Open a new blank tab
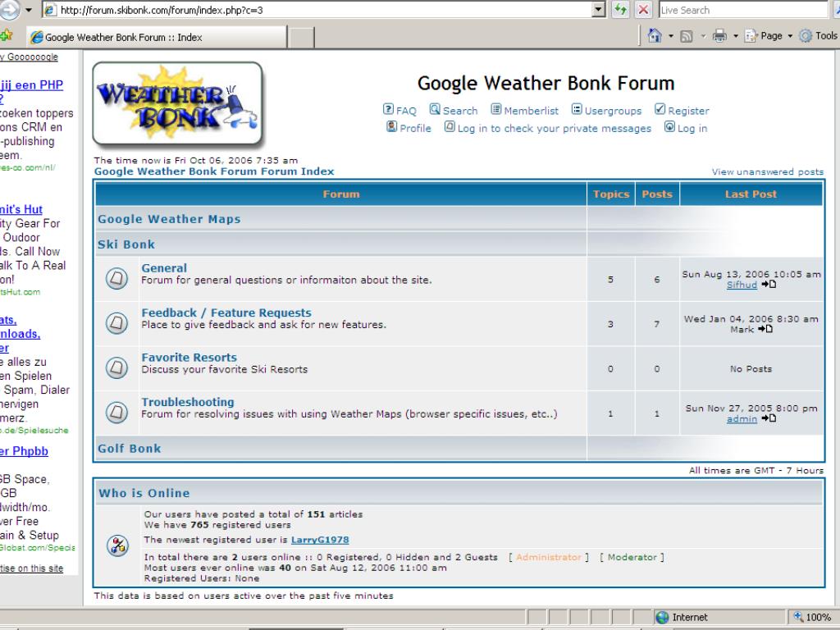Image resolution: width=840 pixels, height=630 pixels. pyautogui.click(x=302, y=38)
